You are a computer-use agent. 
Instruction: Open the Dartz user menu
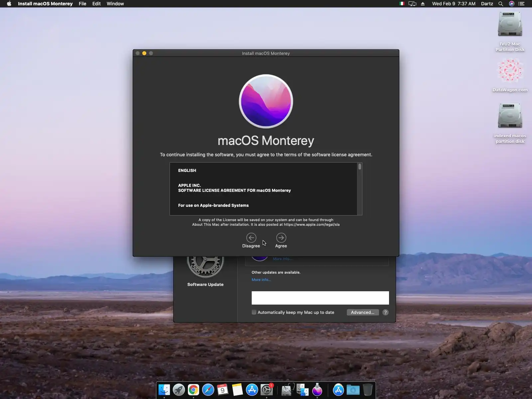[487, 4]
